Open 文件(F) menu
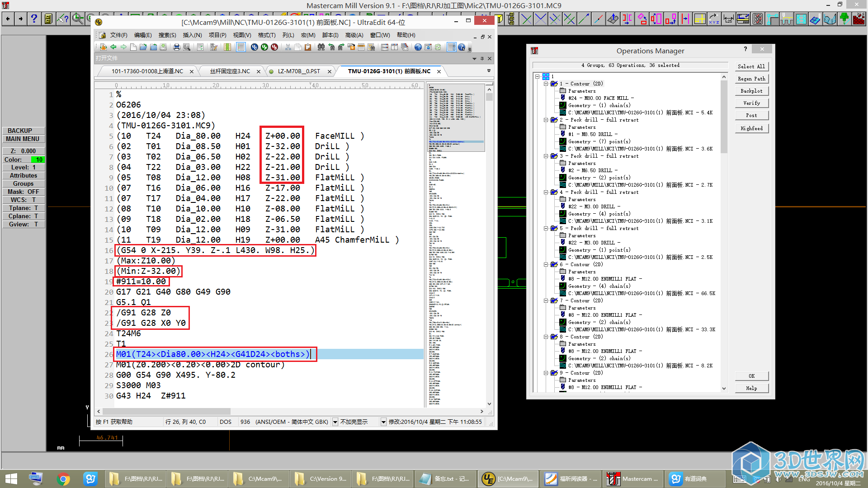Image resolution: width=868 pixels, height=488 pixels. pos(118,35)
